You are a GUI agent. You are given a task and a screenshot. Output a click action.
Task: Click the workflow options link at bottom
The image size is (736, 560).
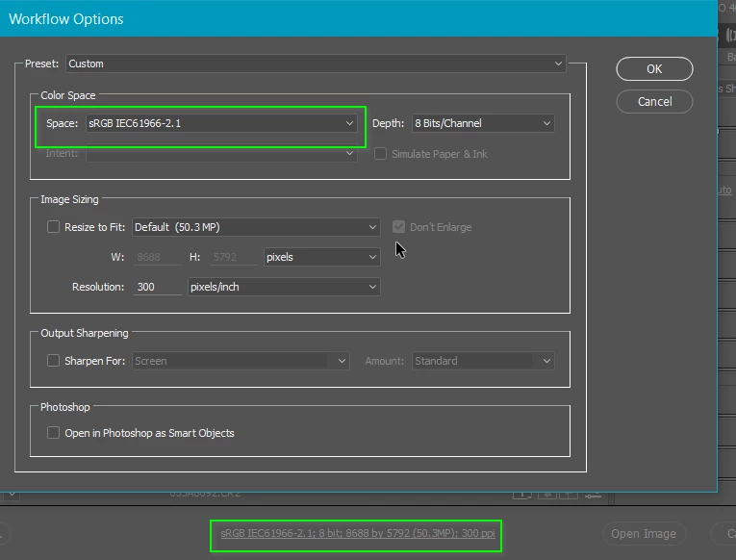coord(358,533)
